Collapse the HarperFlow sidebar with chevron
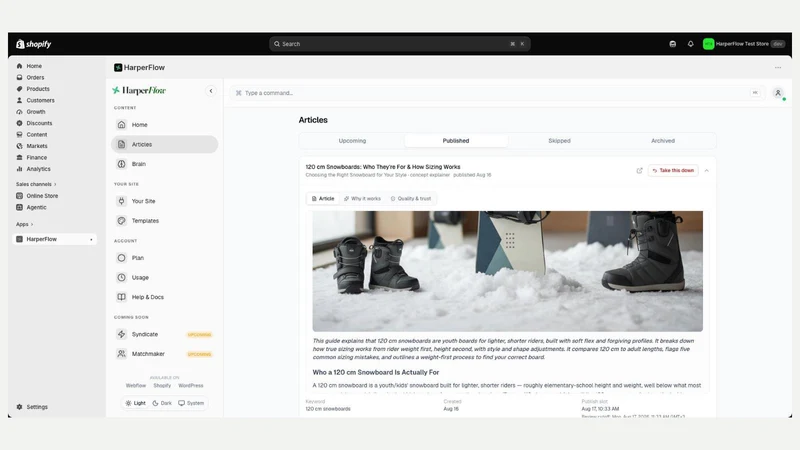Screen dimensions: 800x450 pos(211,91)
